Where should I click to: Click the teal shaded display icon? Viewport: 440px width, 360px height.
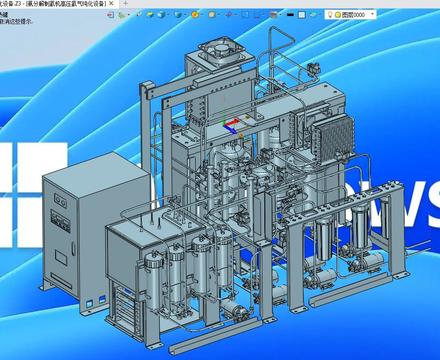point(178,15)
